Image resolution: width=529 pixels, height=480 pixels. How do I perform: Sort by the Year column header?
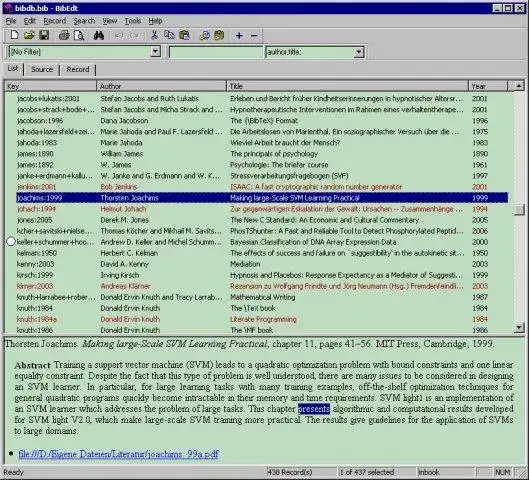point(488,86)
